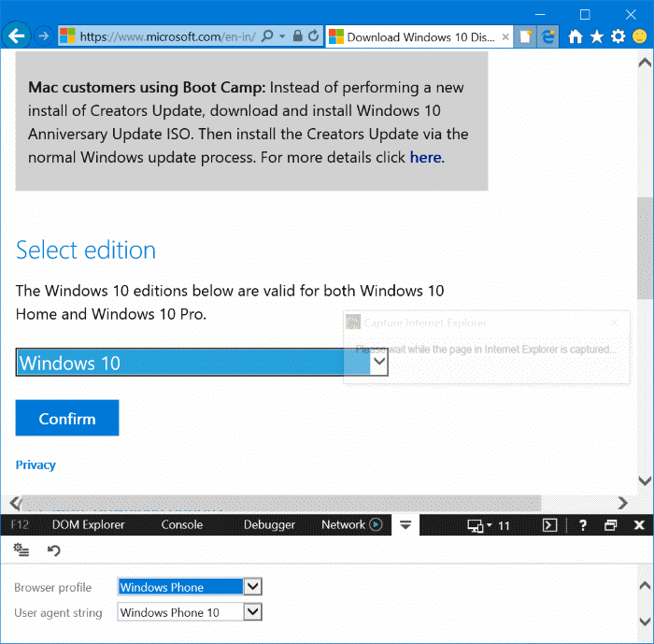This screenshot has width=654, height=644.
Task: Switch to the Console tab
Action: [182, 524]
